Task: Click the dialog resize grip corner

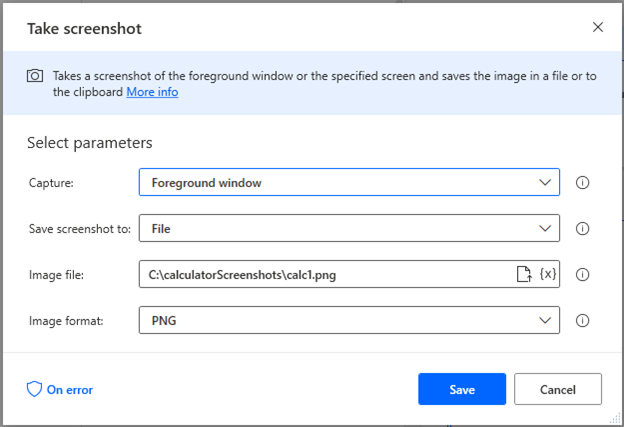Action: (x=615, y=418)
